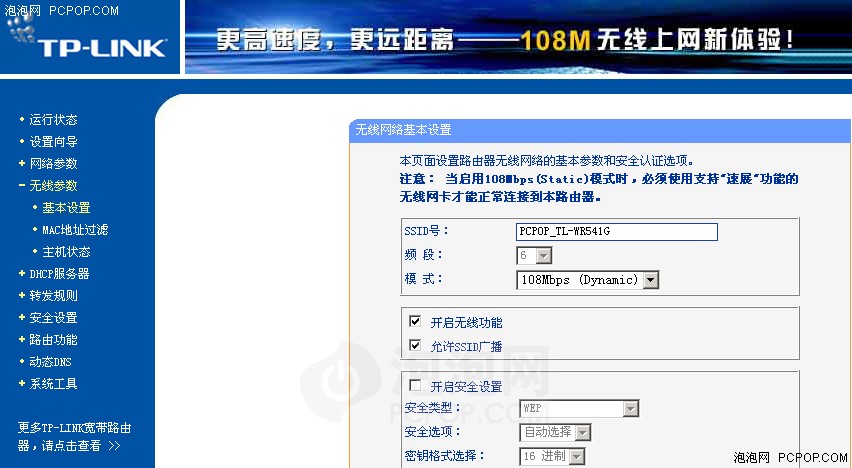Collapse 无线参数 menu section

(x=53, y=186)
